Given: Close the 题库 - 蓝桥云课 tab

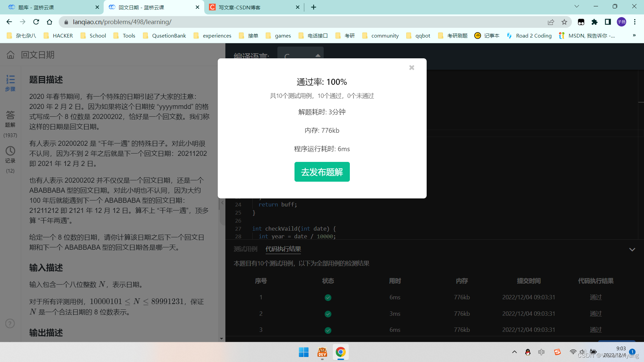Looking at the screenshot, I should click(97, 7).
